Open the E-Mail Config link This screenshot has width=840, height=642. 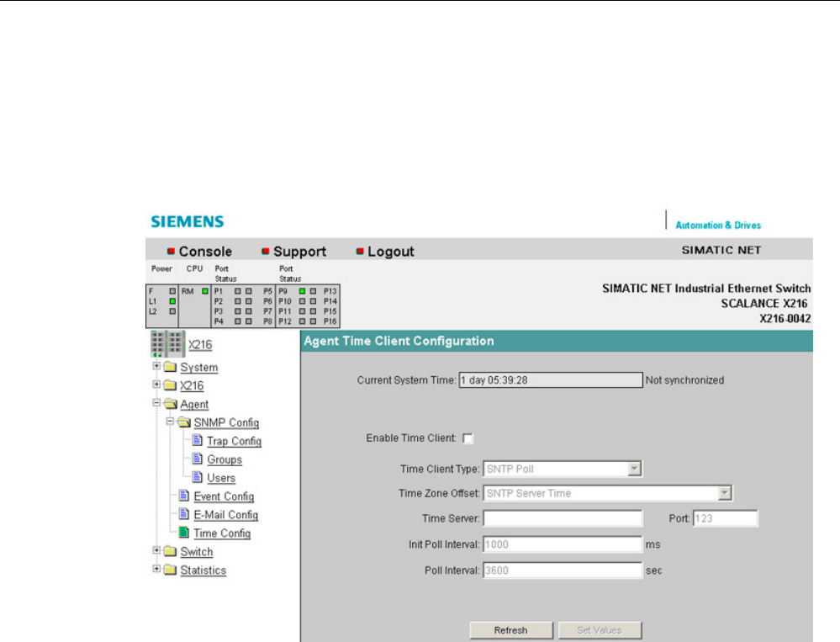pyautogui.click(x=225, y=514)
